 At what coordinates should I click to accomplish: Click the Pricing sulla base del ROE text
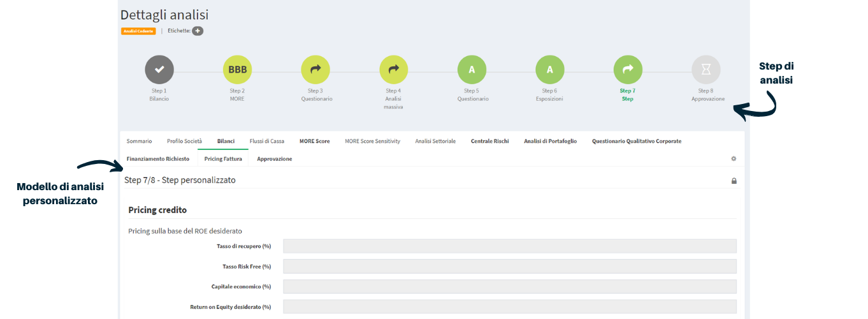(x=185, y=231)
